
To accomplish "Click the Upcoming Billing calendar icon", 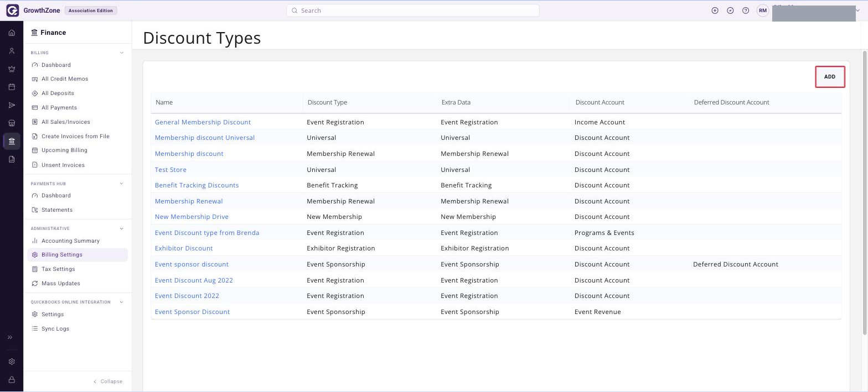I will point(35,150).
